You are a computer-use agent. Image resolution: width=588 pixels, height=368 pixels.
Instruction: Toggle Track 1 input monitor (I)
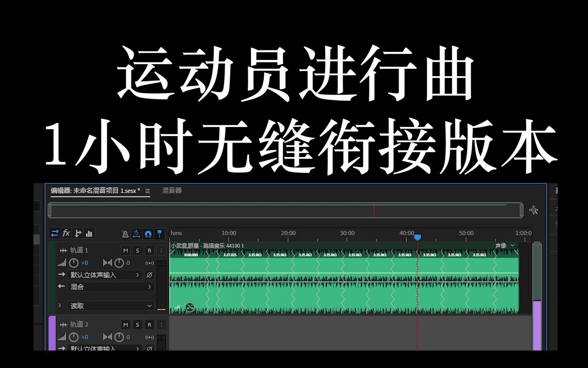point(161,250)
